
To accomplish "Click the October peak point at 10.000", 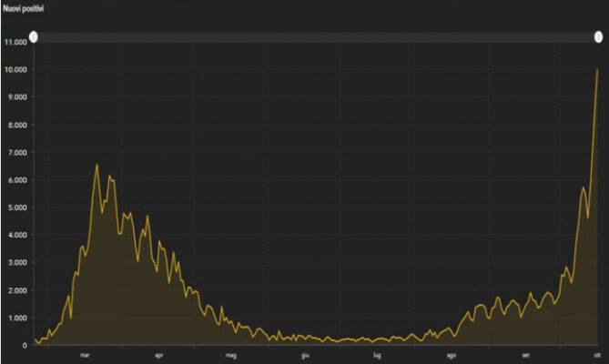I will tap(597, 70).
